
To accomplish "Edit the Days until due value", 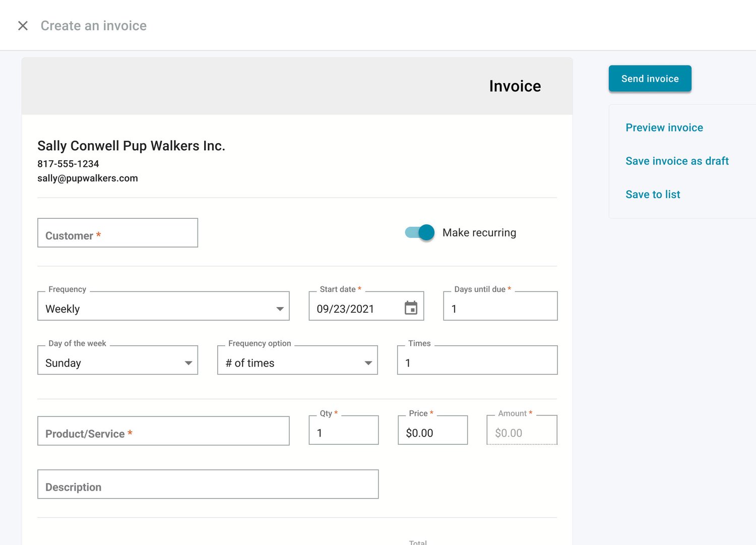I will [499, 309].
